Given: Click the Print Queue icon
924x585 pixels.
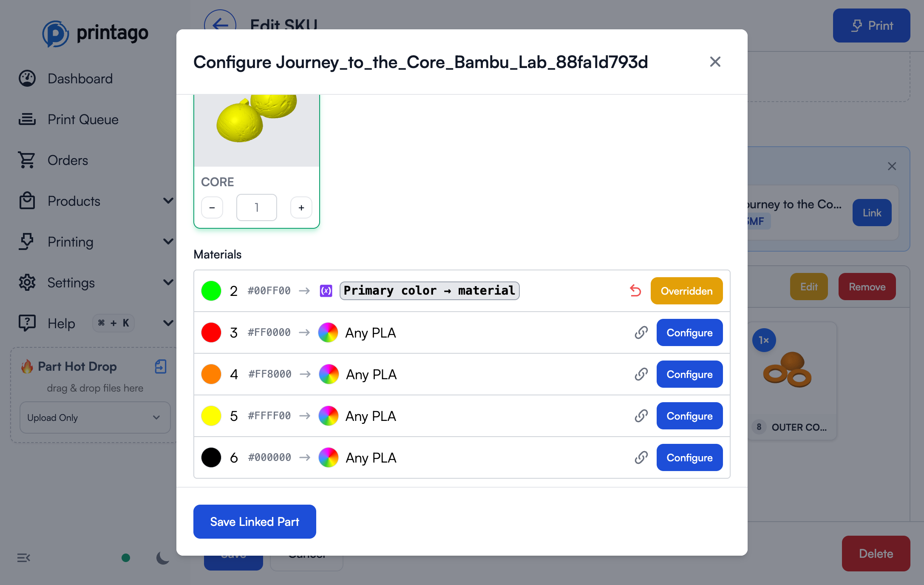Looking at the screenshot, I should point(27,119).
